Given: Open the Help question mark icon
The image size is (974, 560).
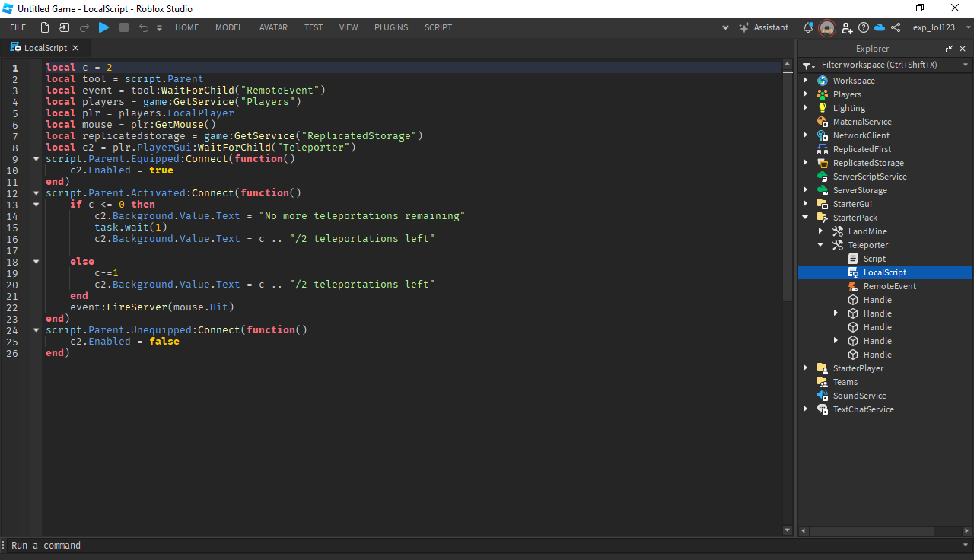Looking at the screenshot, I should point(864,27).
